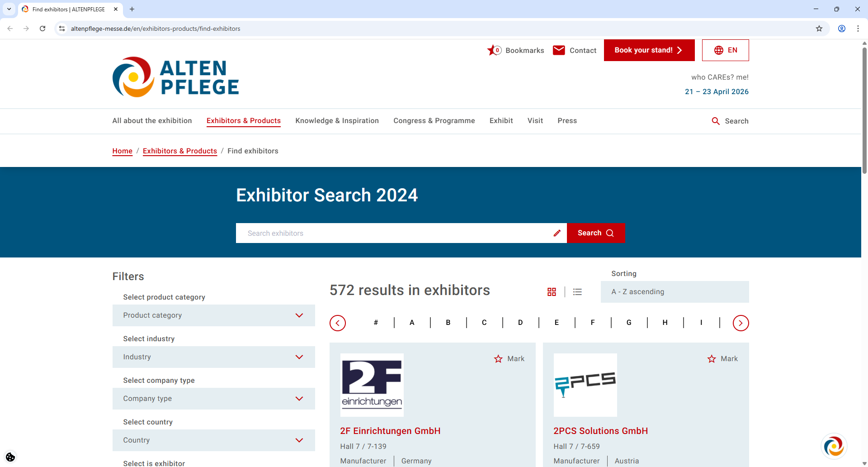The width and height of the screenshot is (868, 467).
Task: Click the magnifier Search icon in navigation
Action: [716, 121]
